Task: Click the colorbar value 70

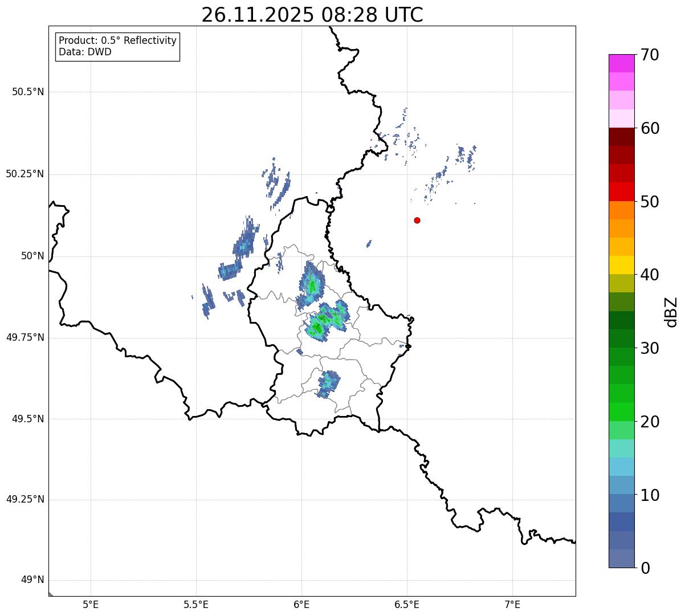Action: [x=650, y=55]
